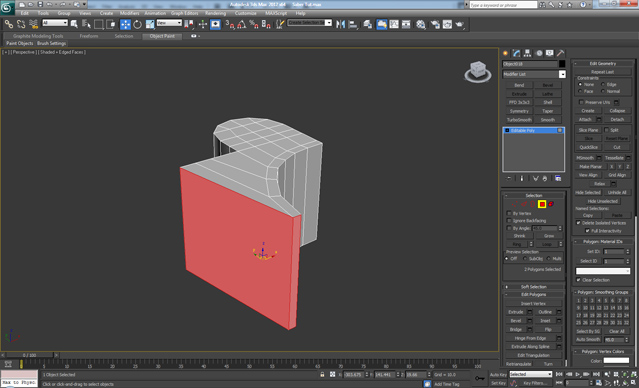Open the Utilities hammer panel tab
Screen dimensions: 639x388
tap(561, 53)
